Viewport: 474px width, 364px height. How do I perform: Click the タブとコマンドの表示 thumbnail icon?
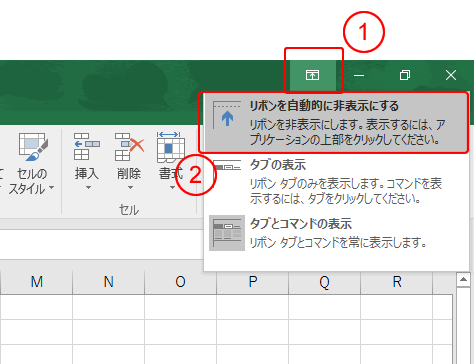(227, 233)
